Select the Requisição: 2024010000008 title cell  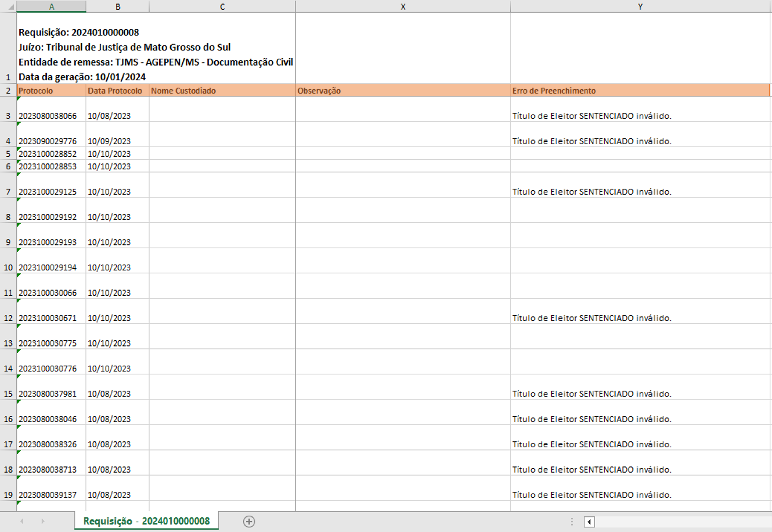pos(156,48)
